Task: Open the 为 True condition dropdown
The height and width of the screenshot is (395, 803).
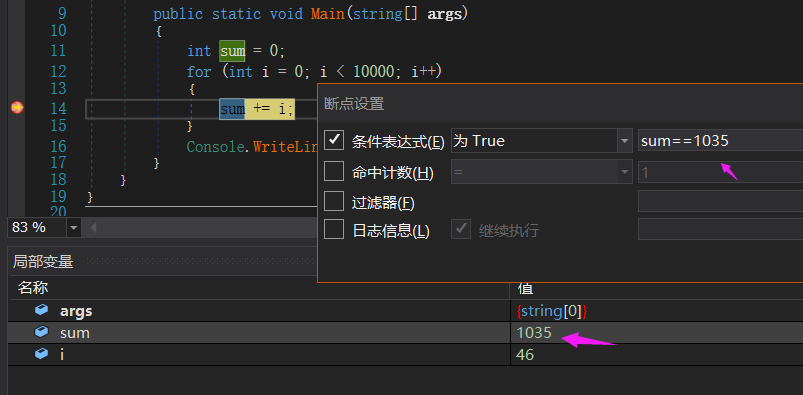Action: (x=624, y=140)
